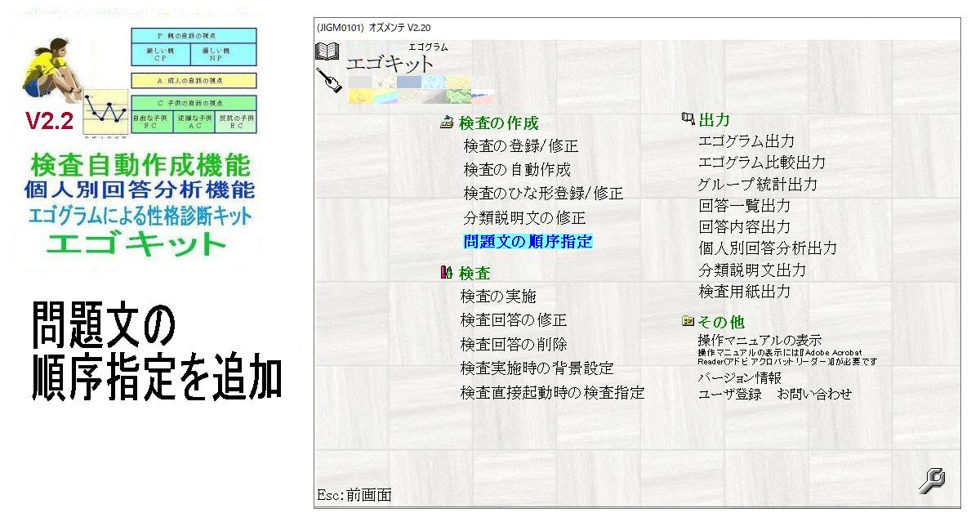This screenshot has height=531, width=980.
Task: Open バージョン情報
Action: click(739, 378)
